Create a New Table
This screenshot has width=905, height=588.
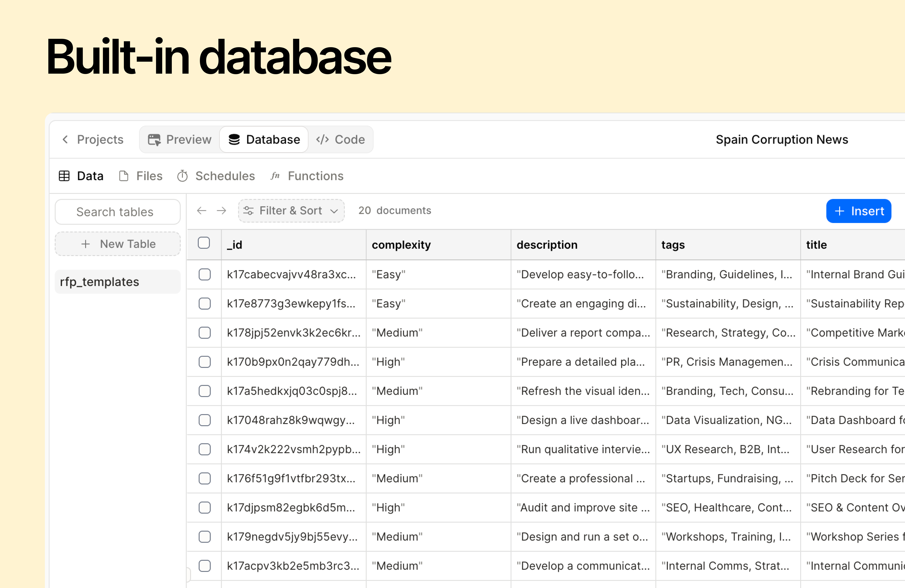point(118,244)
